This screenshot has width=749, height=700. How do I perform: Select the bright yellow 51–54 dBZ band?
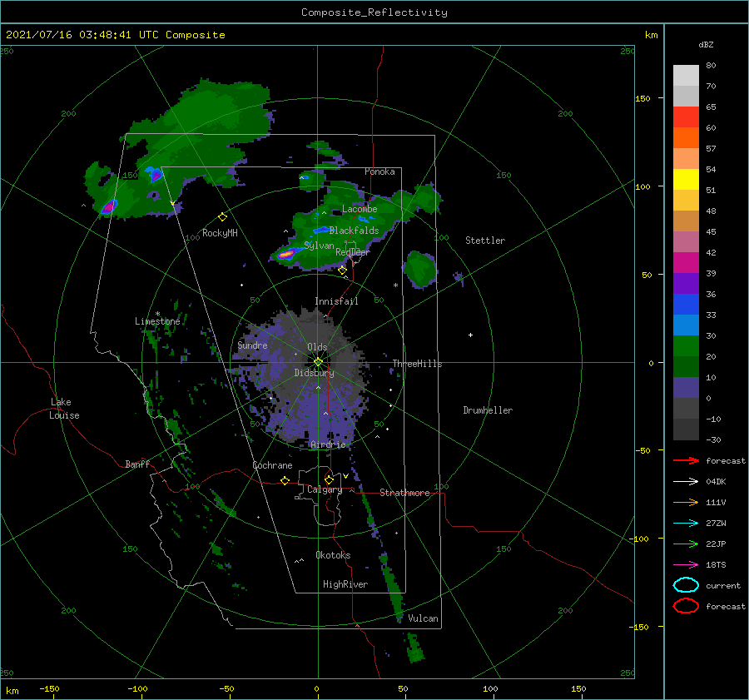[x=686, y=180]
